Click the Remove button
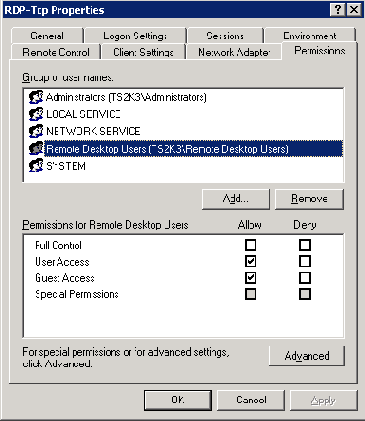The height and width of the screenshot is (421, 365). click(309, 199)
